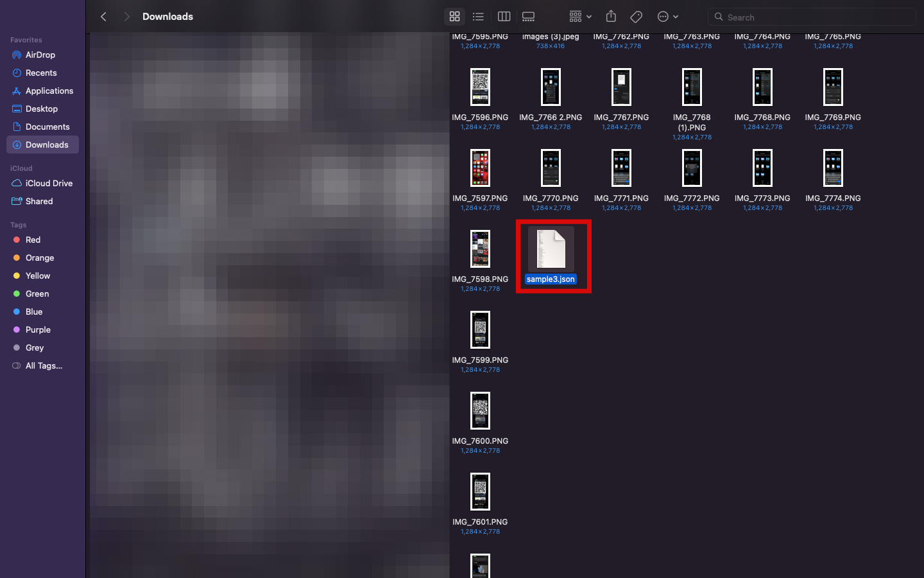Select the Red tag
The image size is (924, 578).
[x=33, y=240]
